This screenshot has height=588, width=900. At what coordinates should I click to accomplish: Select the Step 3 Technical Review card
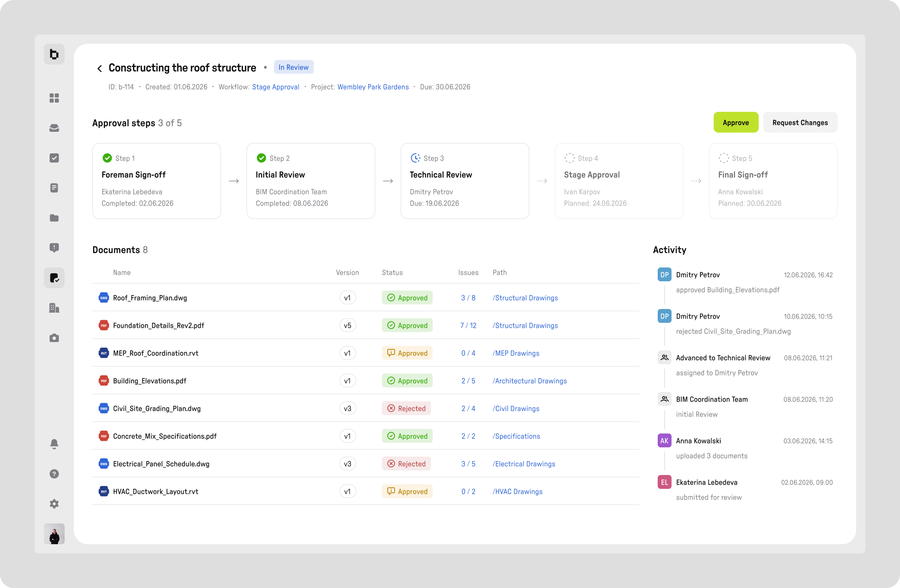465,181
